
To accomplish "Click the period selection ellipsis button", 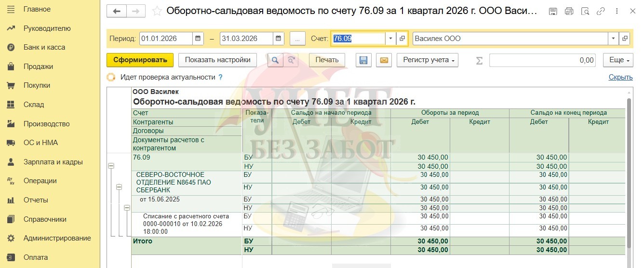I will click(x=297, y=39).
